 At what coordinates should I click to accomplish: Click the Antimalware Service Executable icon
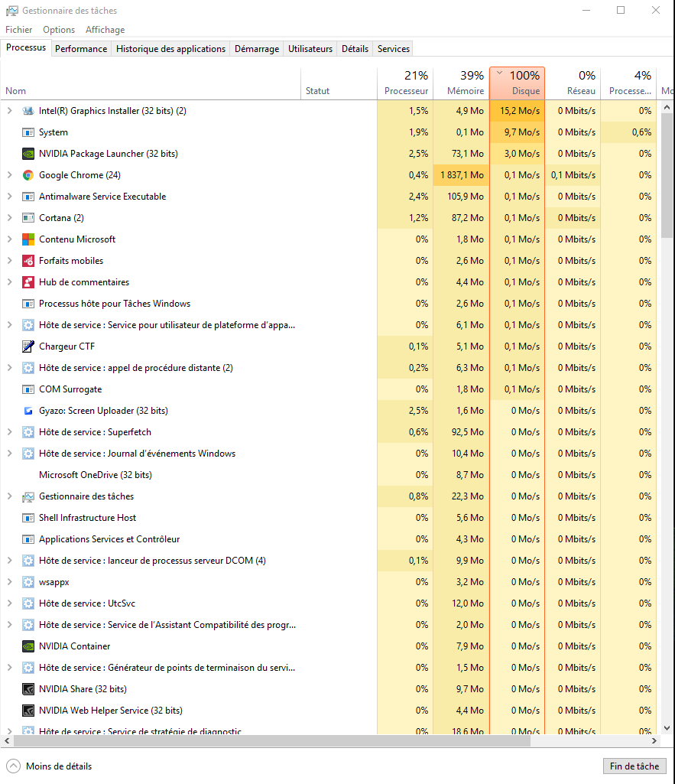coord(28,197)
